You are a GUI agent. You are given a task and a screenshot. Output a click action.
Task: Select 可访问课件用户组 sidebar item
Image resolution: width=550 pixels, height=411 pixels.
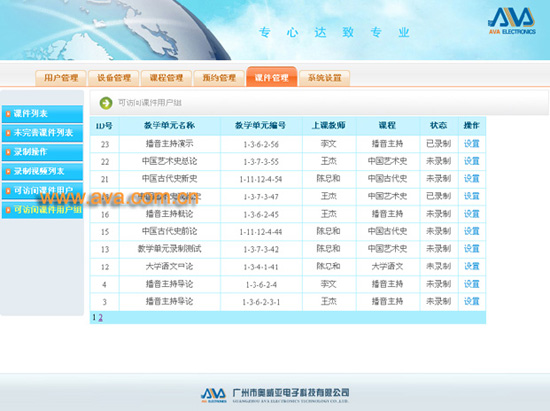coord(42,210)
